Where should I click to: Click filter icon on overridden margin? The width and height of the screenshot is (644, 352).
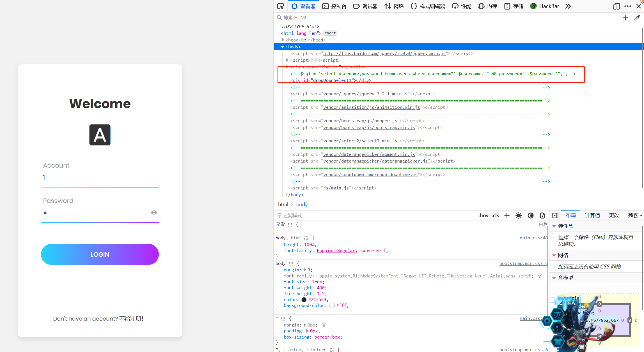[x=324, y=325]
